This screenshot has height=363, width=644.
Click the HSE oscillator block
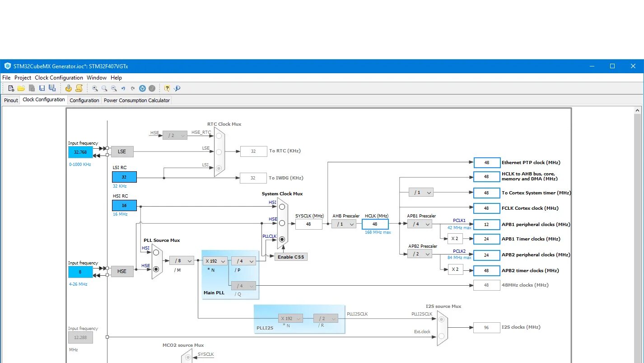122,271
